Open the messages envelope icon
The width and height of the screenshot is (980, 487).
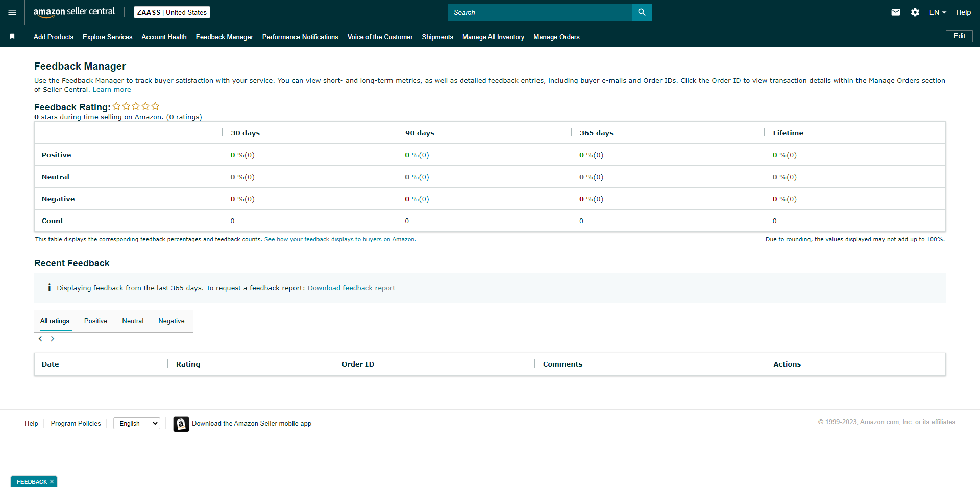896,12
